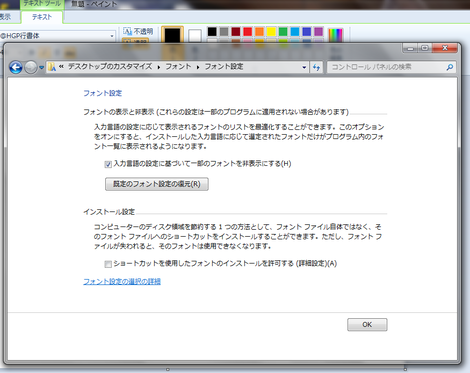470x373 pixels.
Task: Maximize the font settings window
Action: click(425, 48)
